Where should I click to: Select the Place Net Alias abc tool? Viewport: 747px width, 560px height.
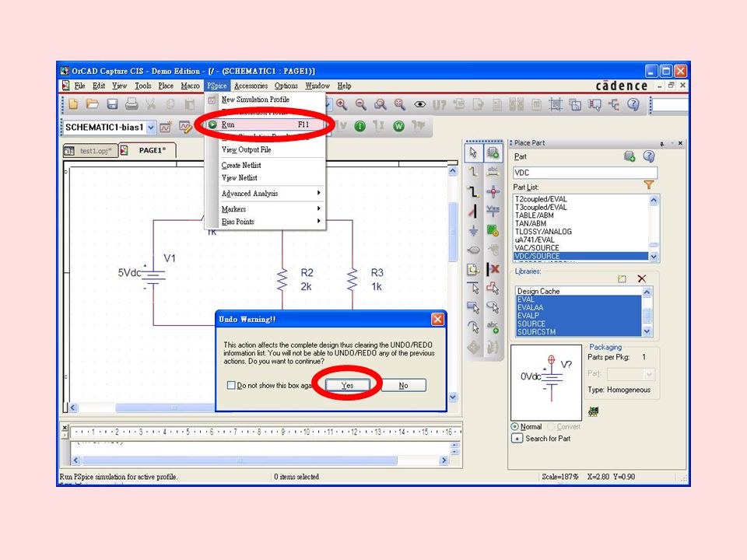[x=493, y=172]
